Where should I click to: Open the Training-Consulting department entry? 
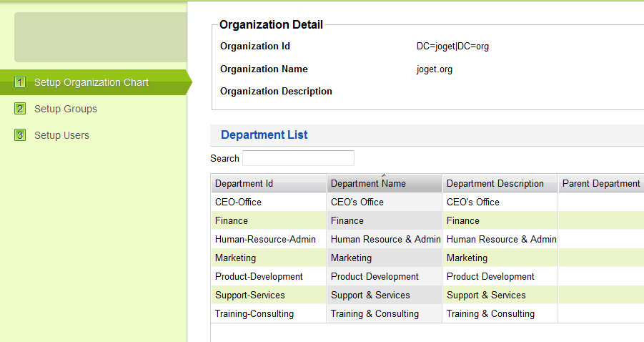click(254, 314)
